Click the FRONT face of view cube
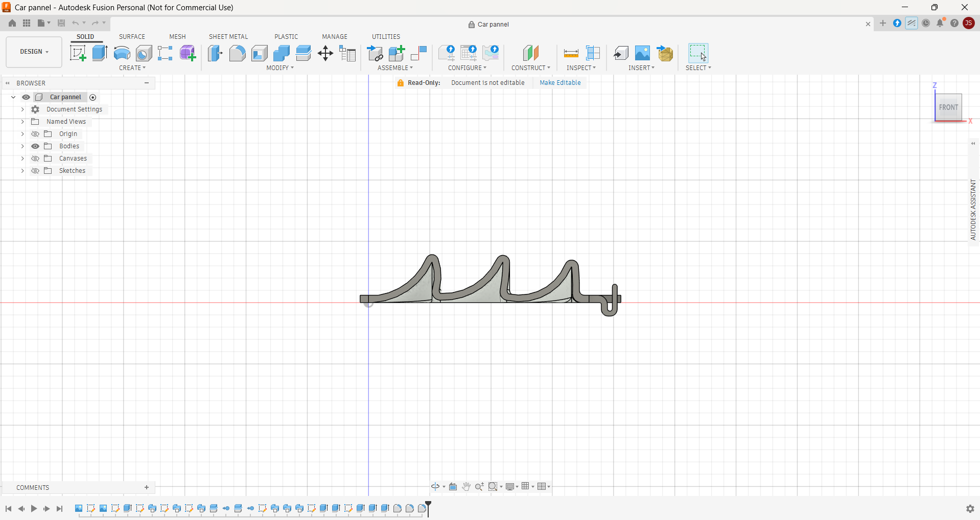This screenshot has height=520, width=980. tap(948, 107)
